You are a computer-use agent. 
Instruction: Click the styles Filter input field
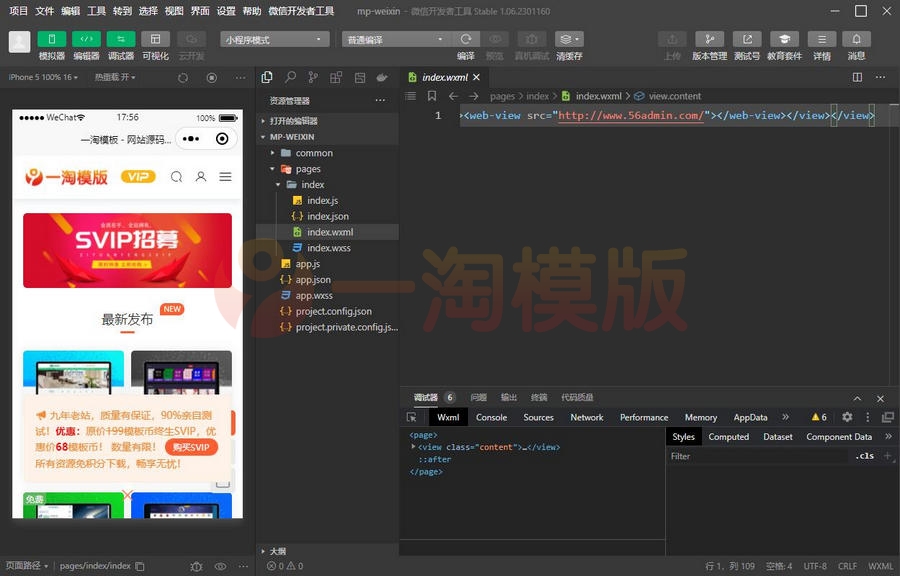(x=758, y=456)
